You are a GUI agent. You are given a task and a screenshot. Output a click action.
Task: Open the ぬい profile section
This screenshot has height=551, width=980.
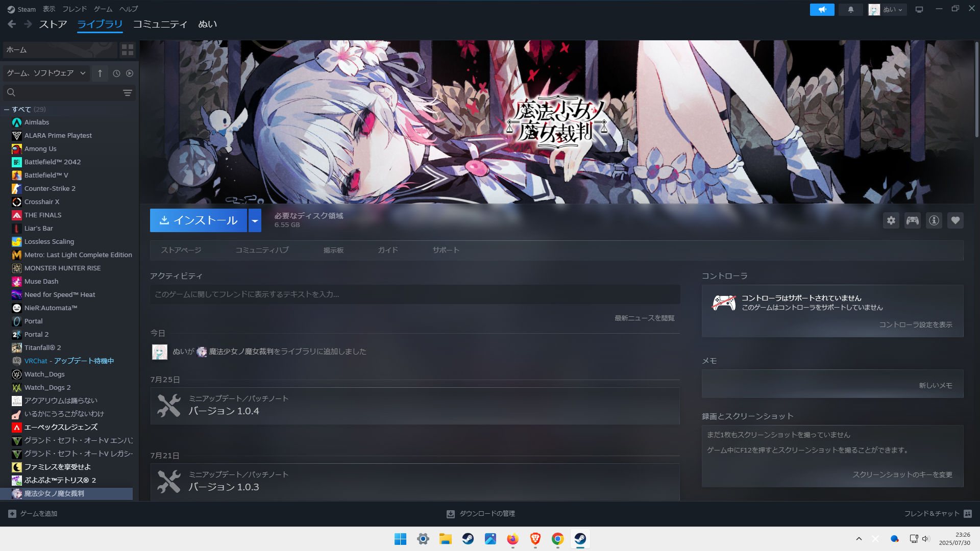click(208, 24)
